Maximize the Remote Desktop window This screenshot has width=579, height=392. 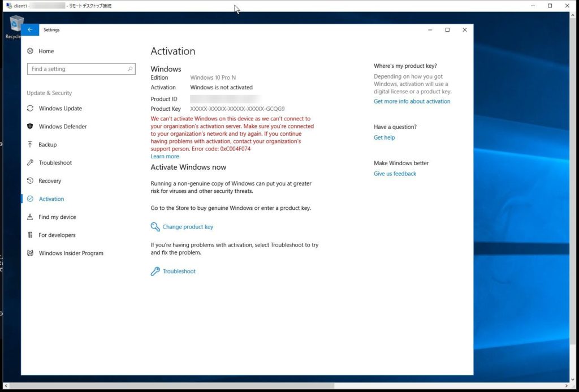click(550, 6)
